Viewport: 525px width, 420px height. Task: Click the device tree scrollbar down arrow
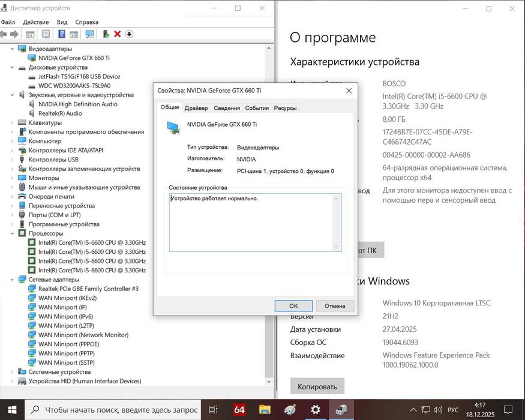pos(269,382)
